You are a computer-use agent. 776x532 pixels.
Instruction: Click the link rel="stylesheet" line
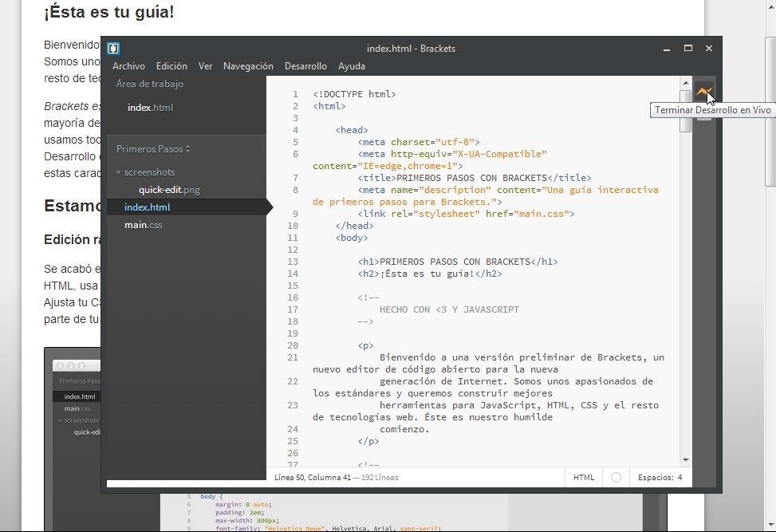[467, 214]
